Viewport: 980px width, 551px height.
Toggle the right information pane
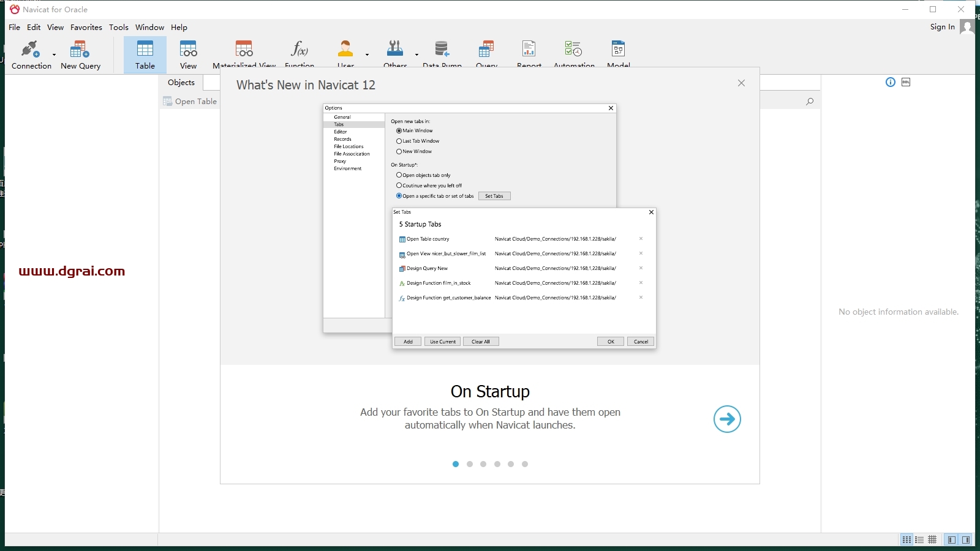(966, 540)
